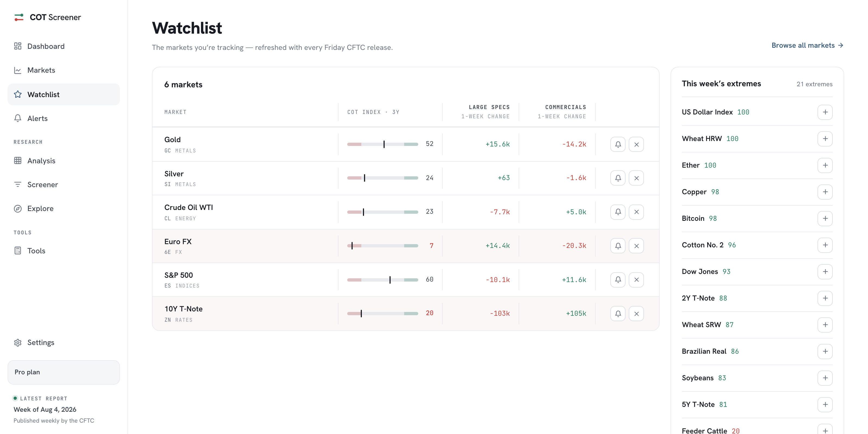Follow the Browse all markets link

[x=807, y=45]
